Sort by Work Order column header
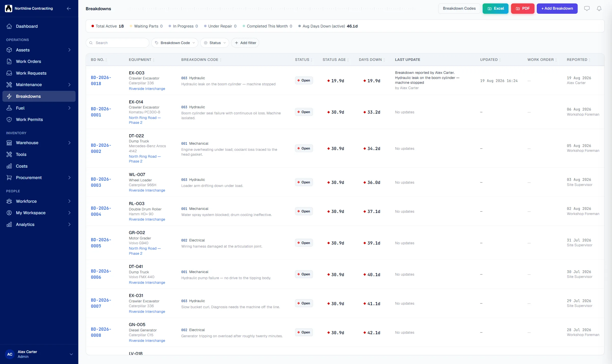The width and height of the screenshot is (612, 364). (542, 60)
